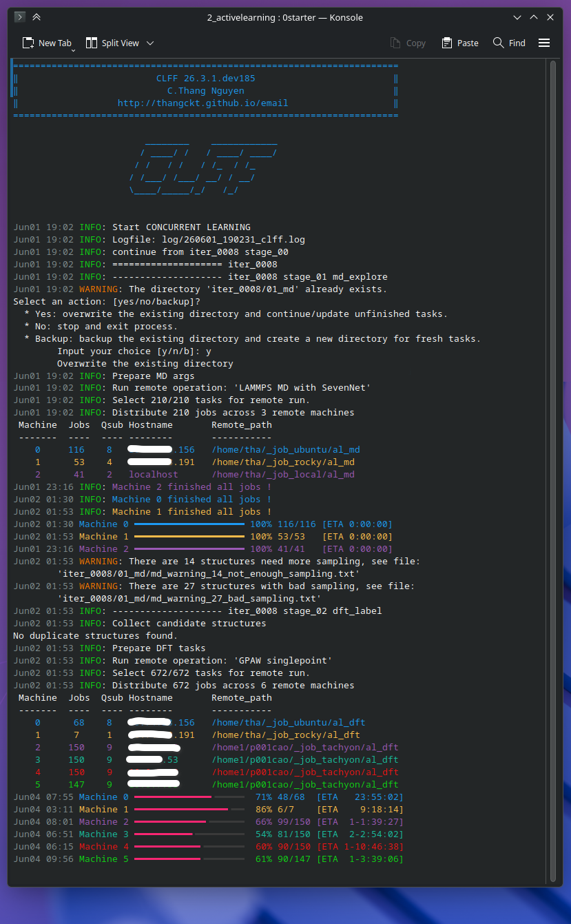Click 'md_warning_14_not_enough_sampling.txt' file name
This screenshot has width=571, height=924.
[x=253, y=574]
